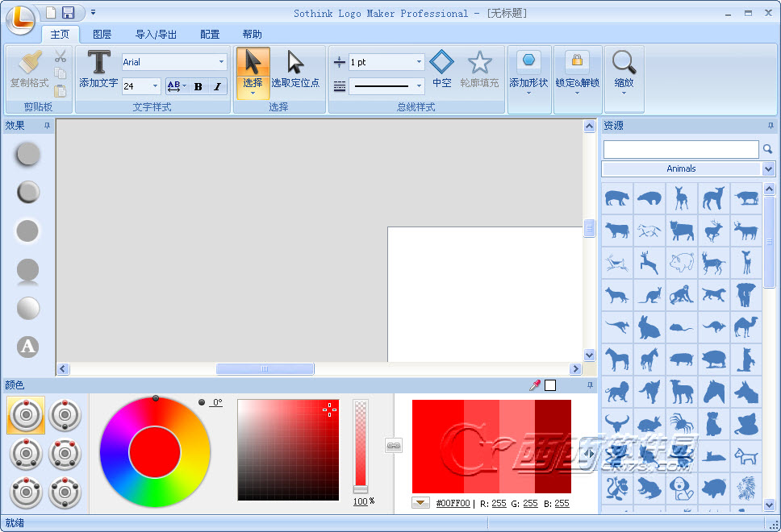Open the 导入/导出 ribbon tab
The height and width of the screenshot is (532, 781).
pos(156,35)
